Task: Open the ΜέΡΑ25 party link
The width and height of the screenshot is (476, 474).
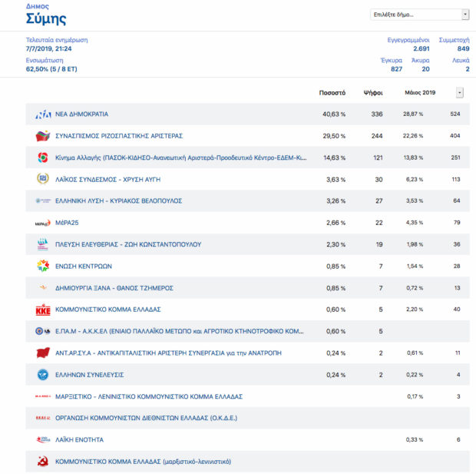Action: pos(67,223)
